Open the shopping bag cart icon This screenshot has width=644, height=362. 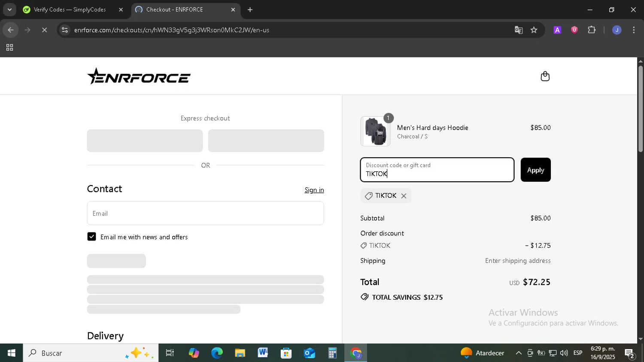(x=545, y=76)
